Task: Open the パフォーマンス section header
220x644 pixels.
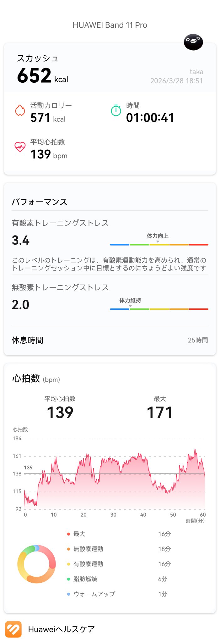Action: point(40,202)
